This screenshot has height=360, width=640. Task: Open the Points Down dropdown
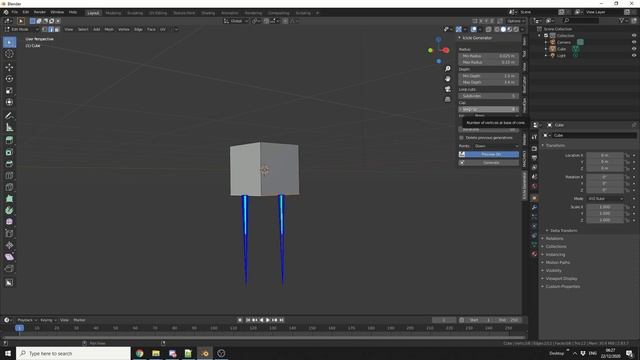pyautogui.click(x=496, y=146)
